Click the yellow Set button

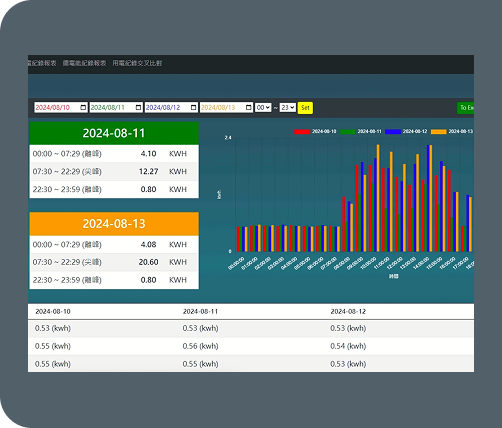[x=305, y=108]
